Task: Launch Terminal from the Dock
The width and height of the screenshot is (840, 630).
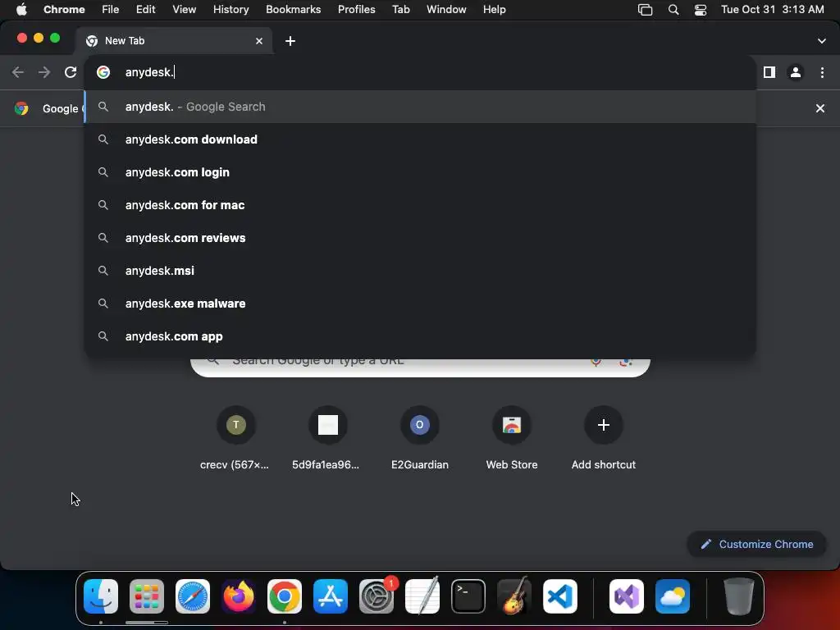Action: [468, 596]
